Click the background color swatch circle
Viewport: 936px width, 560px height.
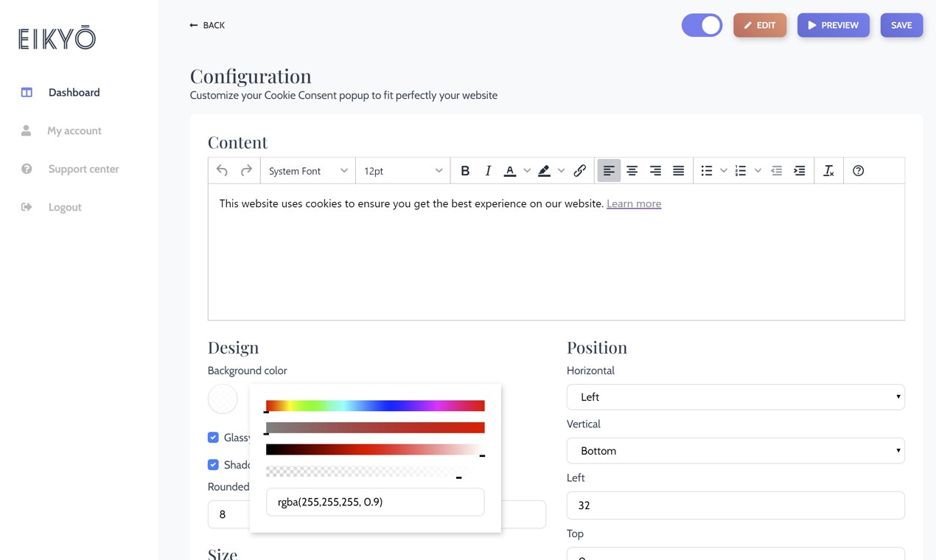point(223,399)
